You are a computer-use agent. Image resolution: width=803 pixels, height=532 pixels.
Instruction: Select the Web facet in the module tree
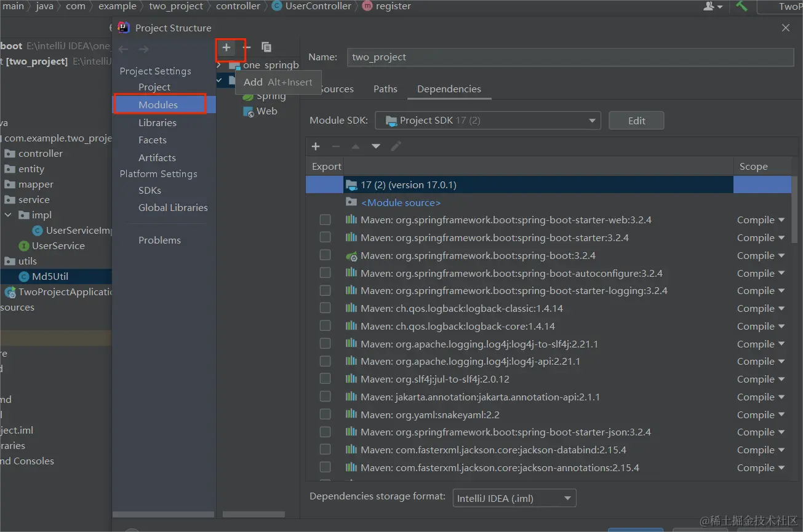[266, 111]
